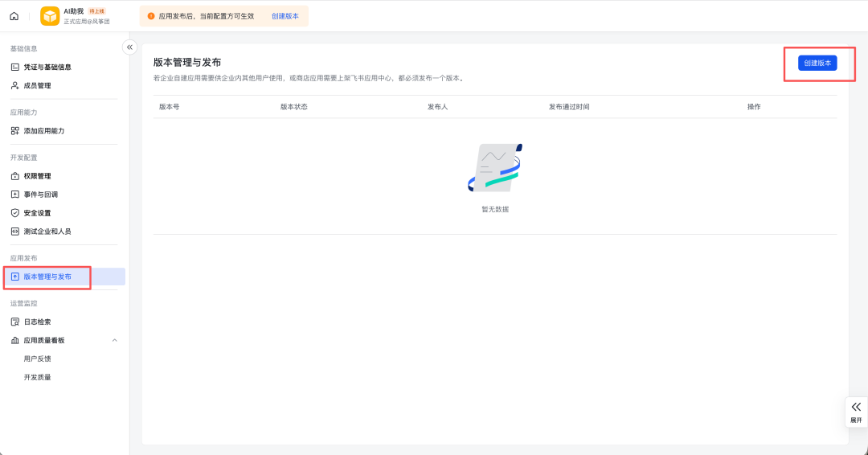Select 版本管理与发布 in sidebar
The height and width of the screenshot is (455, 868).
point(64,277)
